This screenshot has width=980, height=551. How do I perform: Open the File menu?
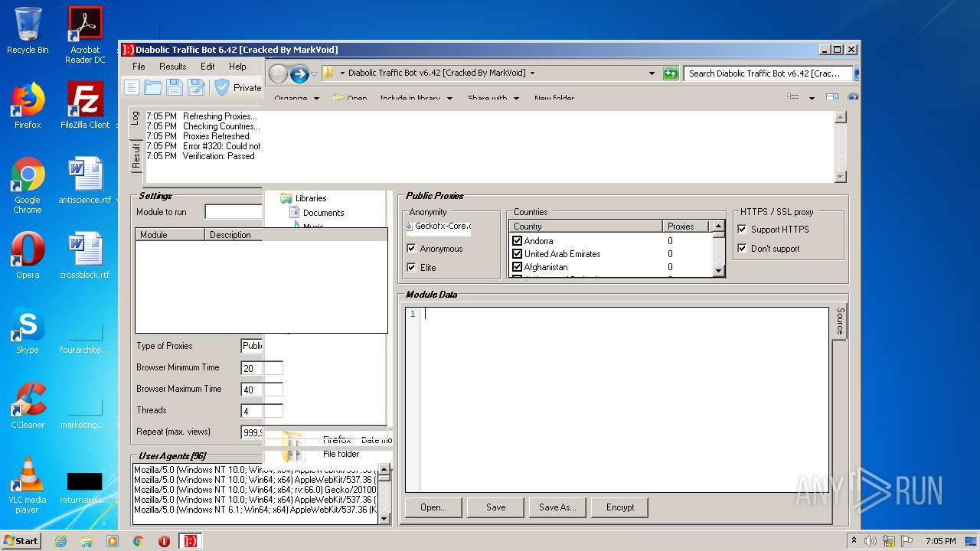point(139,67)
